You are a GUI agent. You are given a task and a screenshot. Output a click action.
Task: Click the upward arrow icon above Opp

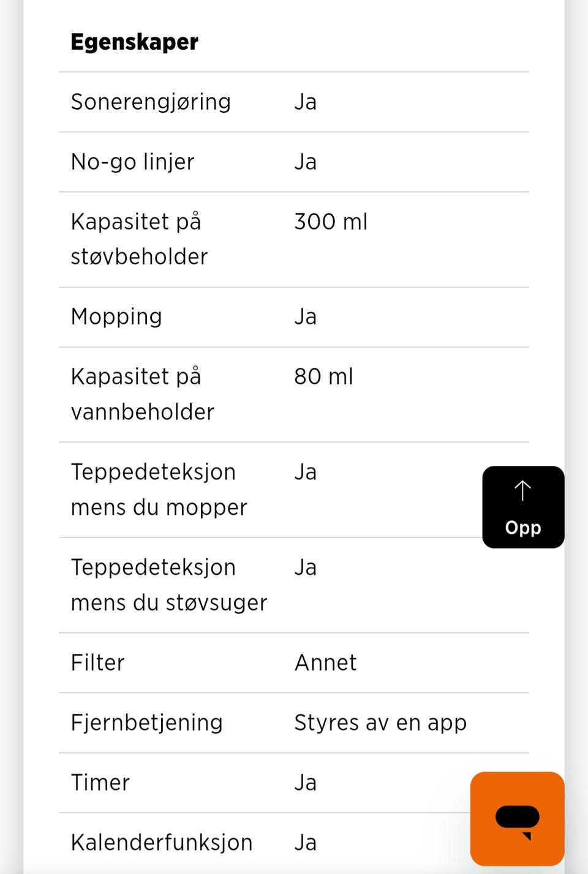pos(522,491)
